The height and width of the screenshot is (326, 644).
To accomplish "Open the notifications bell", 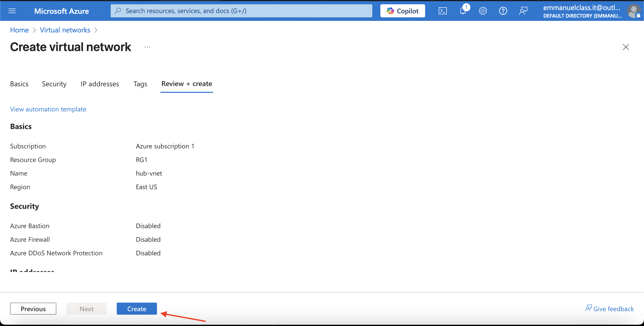I will pos(463,11).
